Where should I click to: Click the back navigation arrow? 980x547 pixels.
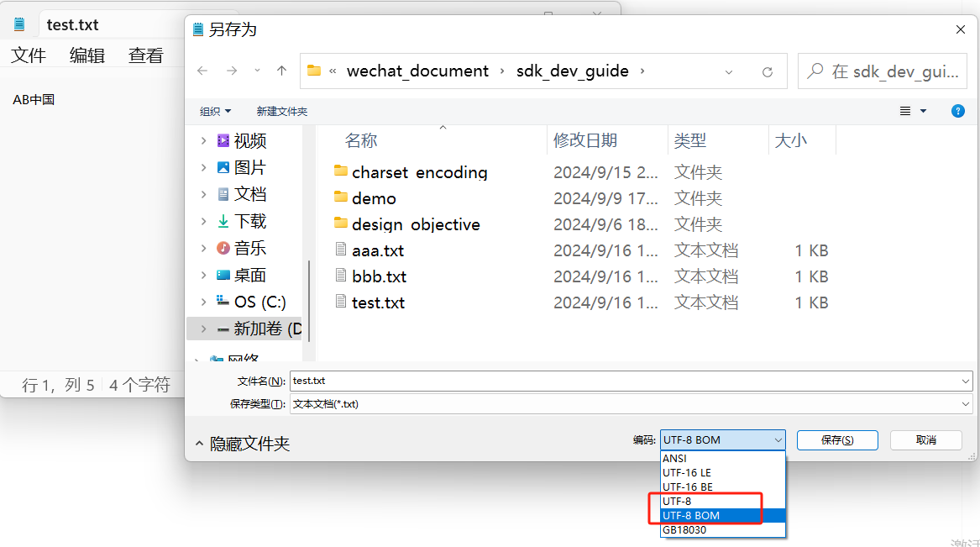(202, 71)
